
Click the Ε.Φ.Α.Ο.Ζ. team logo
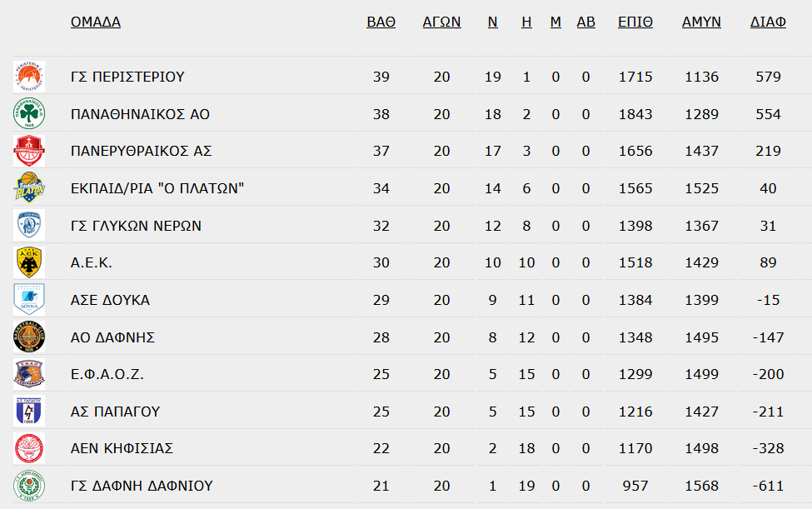(x=29, y=374)
